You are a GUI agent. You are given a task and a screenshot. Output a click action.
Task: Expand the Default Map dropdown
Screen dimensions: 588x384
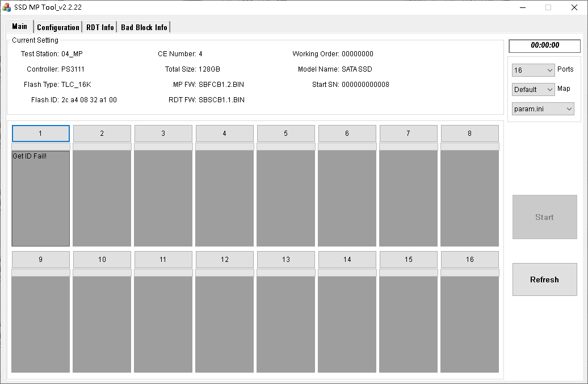(533, 90)
